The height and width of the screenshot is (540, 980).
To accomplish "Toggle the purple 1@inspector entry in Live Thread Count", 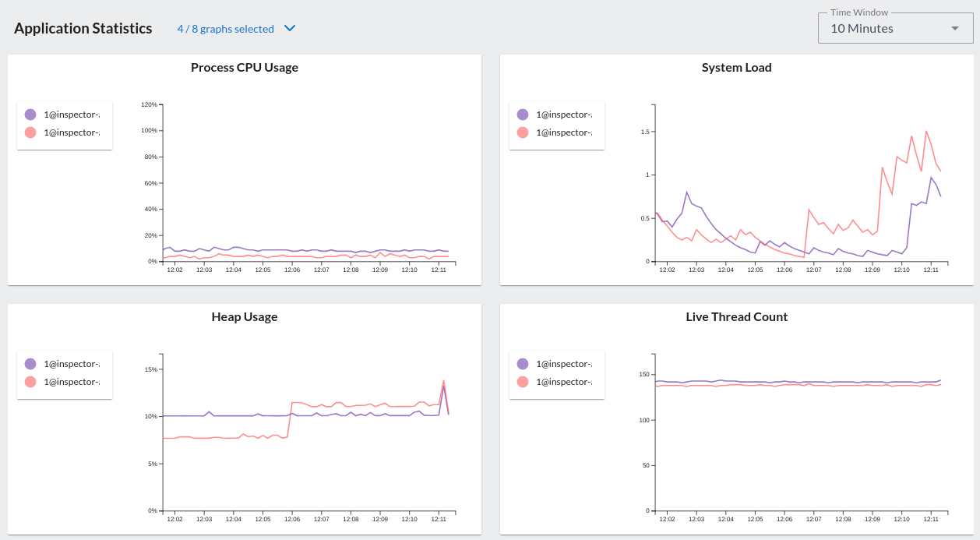I will [557, 363].
